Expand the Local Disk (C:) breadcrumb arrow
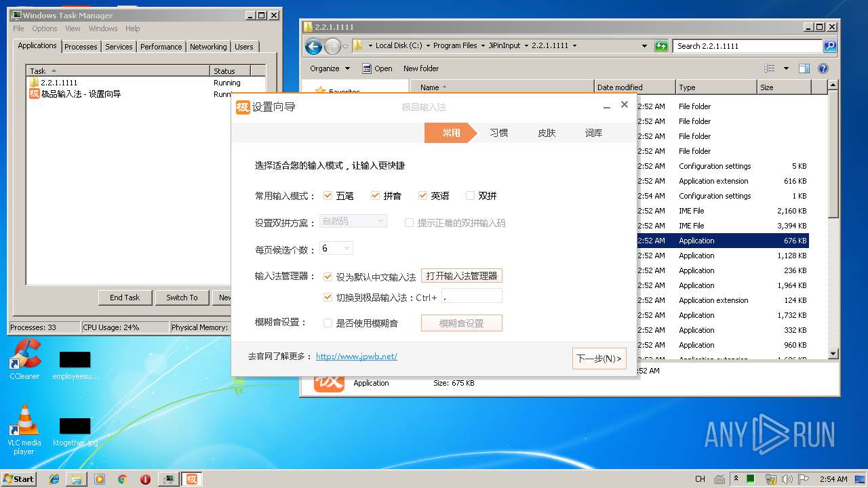The image size is (868, 488). pyautogui.click(x=427, y=46)
